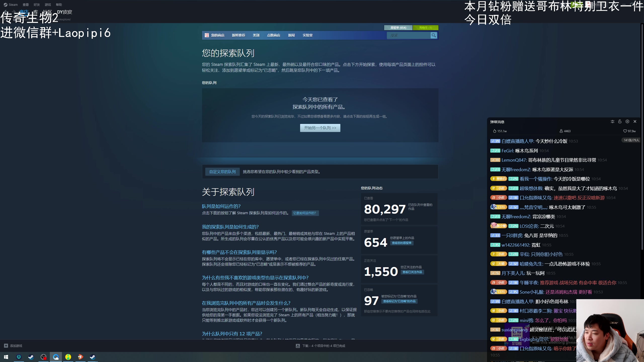Close the 弹幕消息 panel with the X
The height and width of the screenshot is (362, 644).
(x=635, y=122)
